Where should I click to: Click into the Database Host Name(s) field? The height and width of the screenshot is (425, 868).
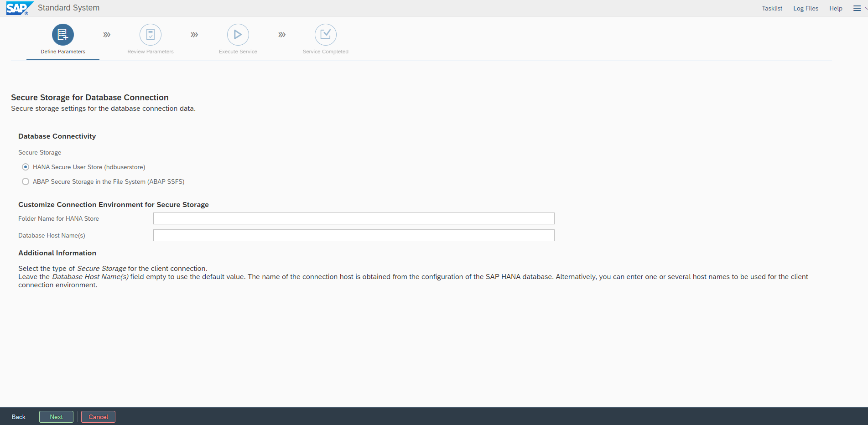tap(353, 235)
